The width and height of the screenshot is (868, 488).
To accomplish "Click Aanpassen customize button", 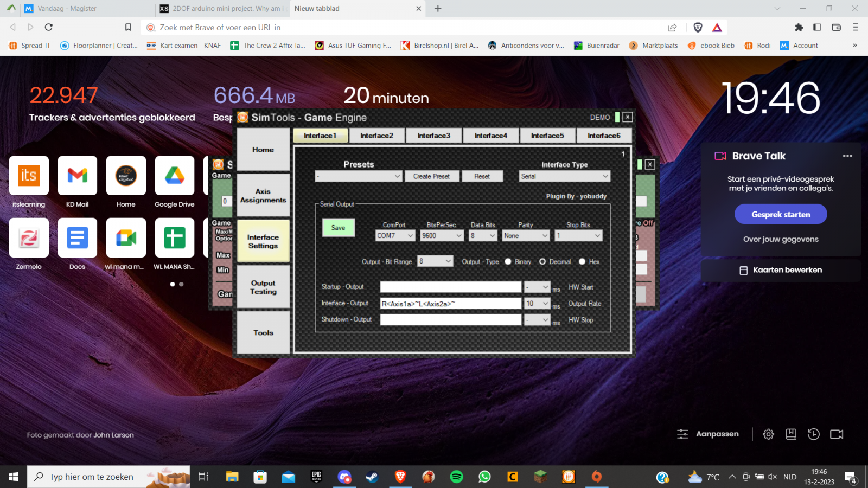I will [708, 434].
